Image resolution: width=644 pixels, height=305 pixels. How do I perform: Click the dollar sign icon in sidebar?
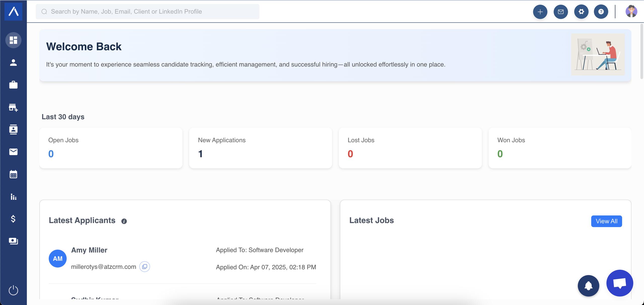point(13,219)
